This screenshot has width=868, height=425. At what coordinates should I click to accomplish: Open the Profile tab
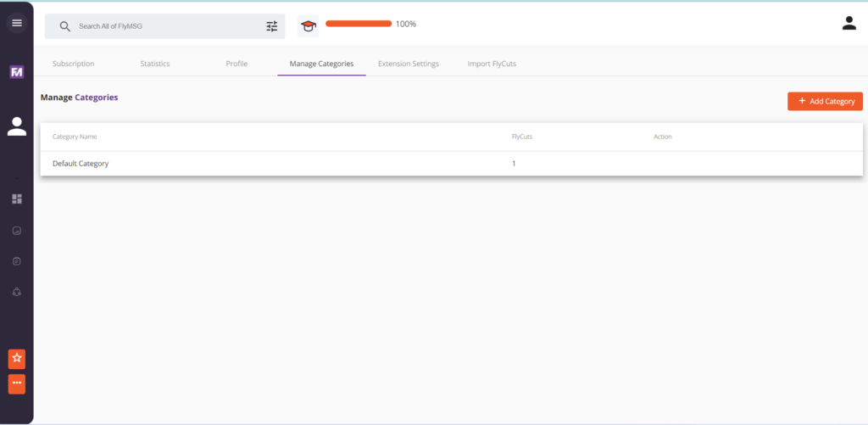coord(236,64)
